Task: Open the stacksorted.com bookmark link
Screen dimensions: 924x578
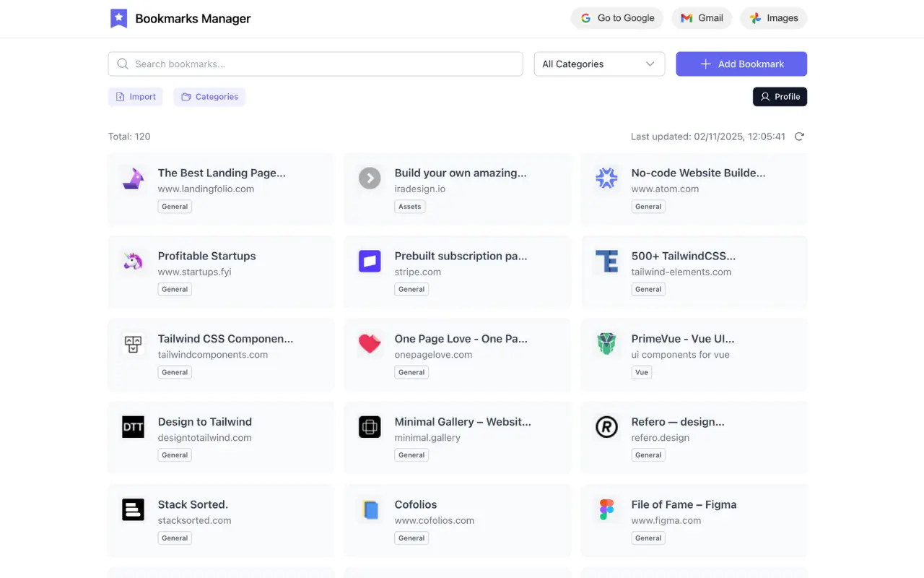Action: click(194, 519)
